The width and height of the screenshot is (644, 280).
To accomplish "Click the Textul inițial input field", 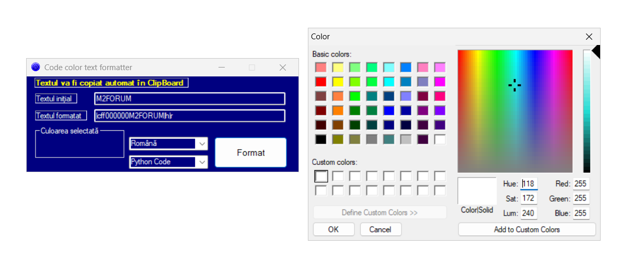I will pos(189,99).
